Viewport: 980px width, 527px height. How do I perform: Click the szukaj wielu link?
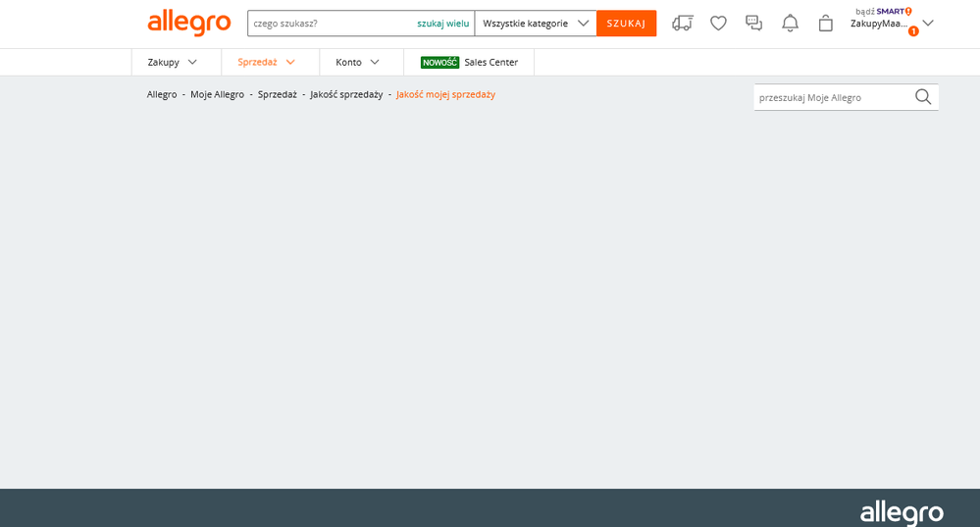442,24
